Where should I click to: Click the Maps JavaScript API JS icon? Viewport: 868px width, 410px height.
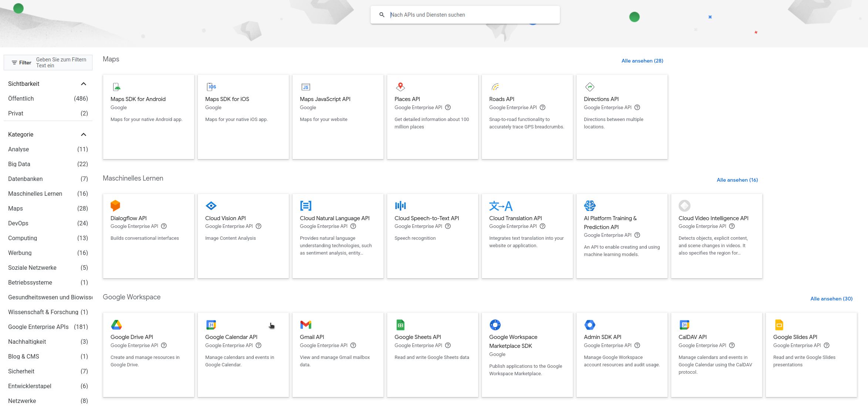[306, 87]
